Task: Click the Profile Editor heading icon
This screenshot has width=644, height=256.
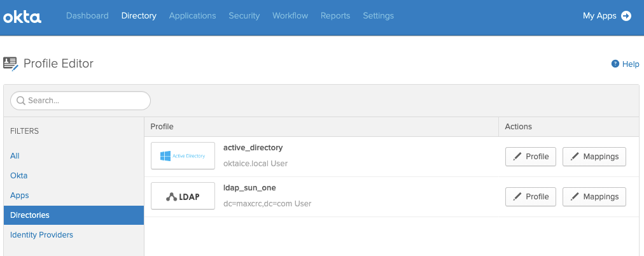Action: (11, 63)
